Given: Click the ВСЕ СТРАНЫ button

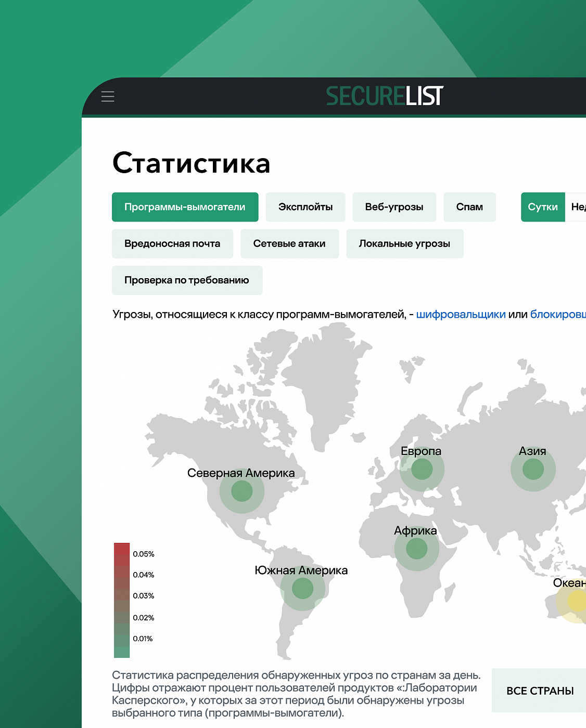Looking at the screenshot, I should point(540,691).
